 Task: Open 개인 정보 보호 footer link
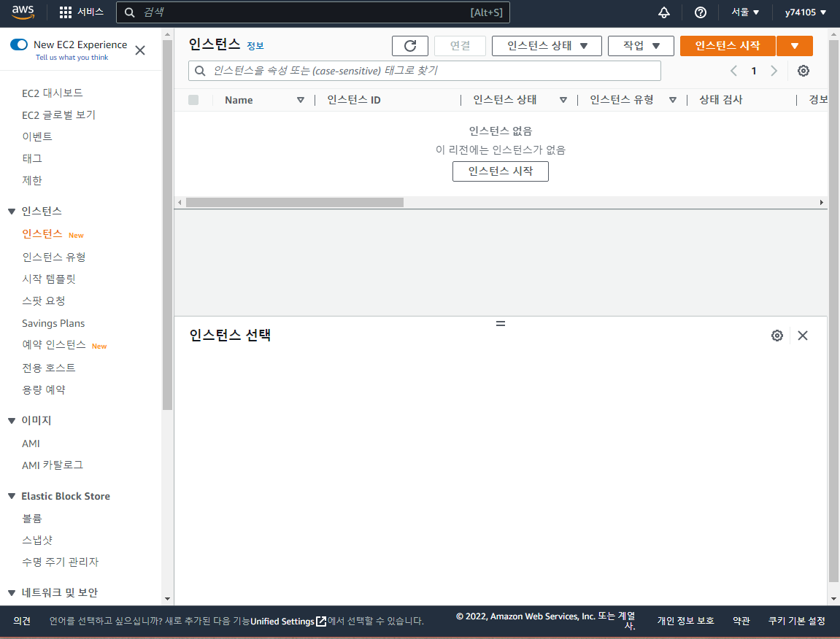coord(686,621)
